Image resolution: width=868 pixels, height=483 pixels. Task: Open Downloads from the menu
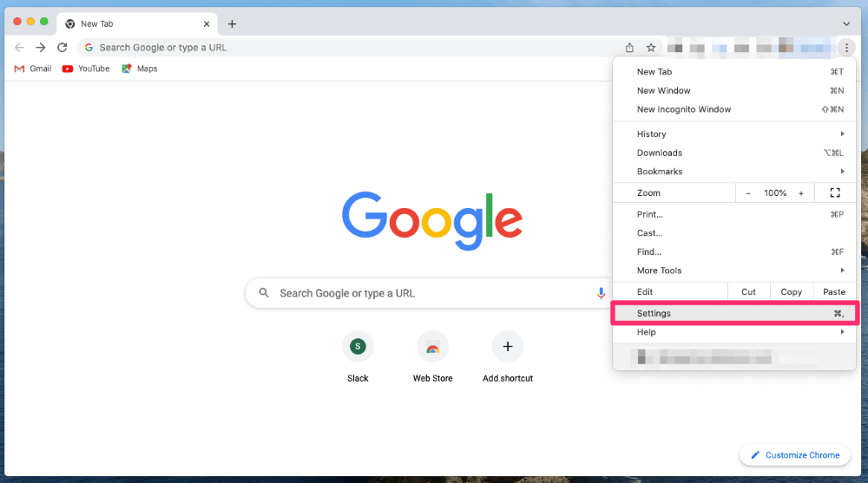734,153
